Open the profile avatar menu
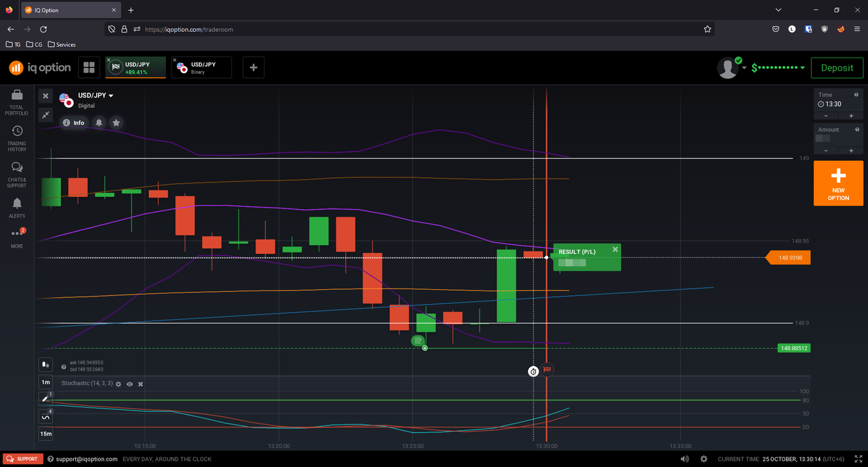Image resolution: width=868 pixels, height=467 pixels. click(x=728, y=68)
